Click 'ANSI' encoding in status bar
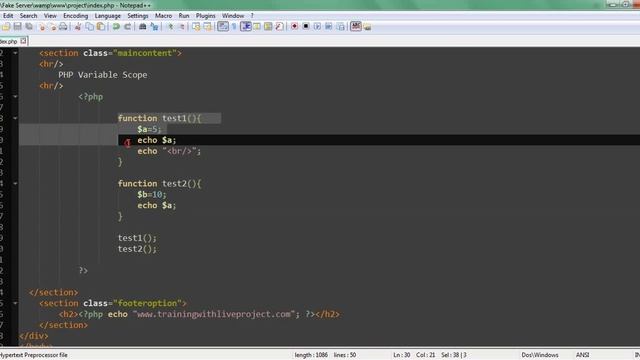 point(582,355)
